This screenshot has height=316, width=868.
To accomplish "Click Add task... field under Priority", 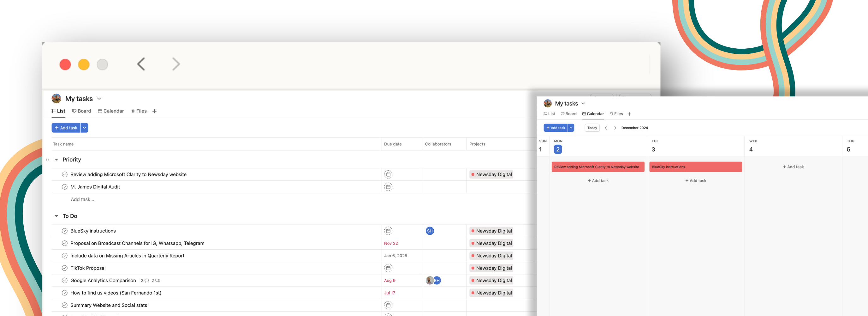I will click(83, 200).
